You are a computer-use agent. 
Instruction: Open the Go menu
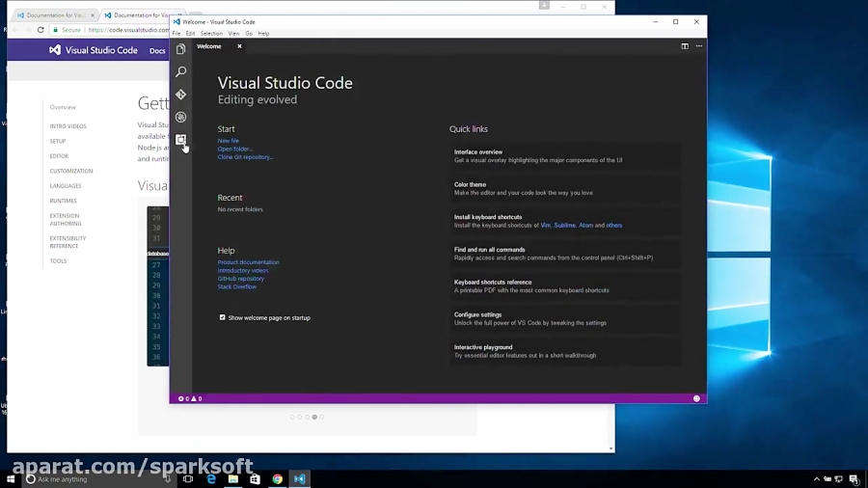(249, 33)
